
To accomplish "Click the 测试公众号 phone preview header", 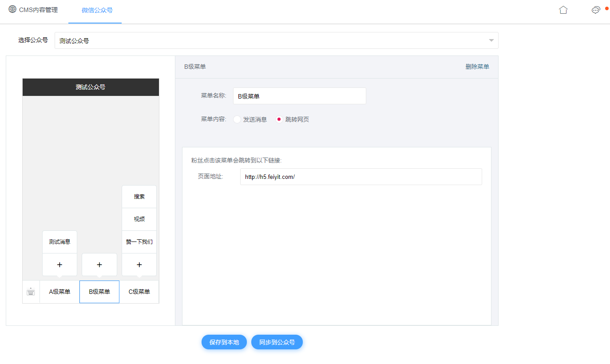I will pyautogui.click(x=91, y=87).
